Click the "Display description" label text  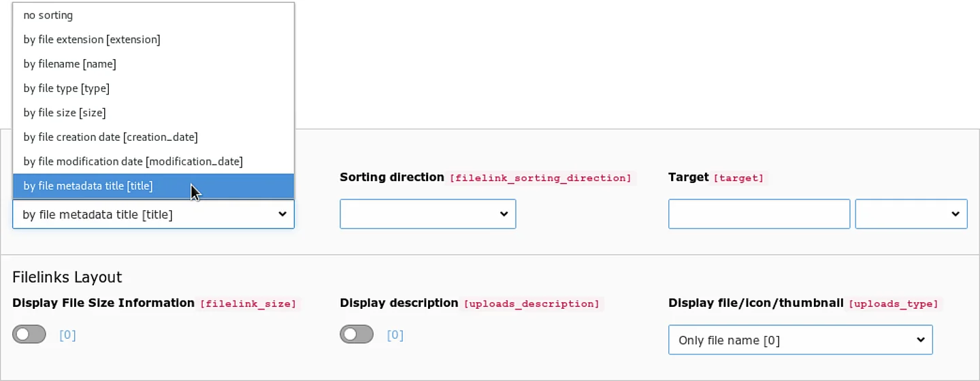(399, 303)
